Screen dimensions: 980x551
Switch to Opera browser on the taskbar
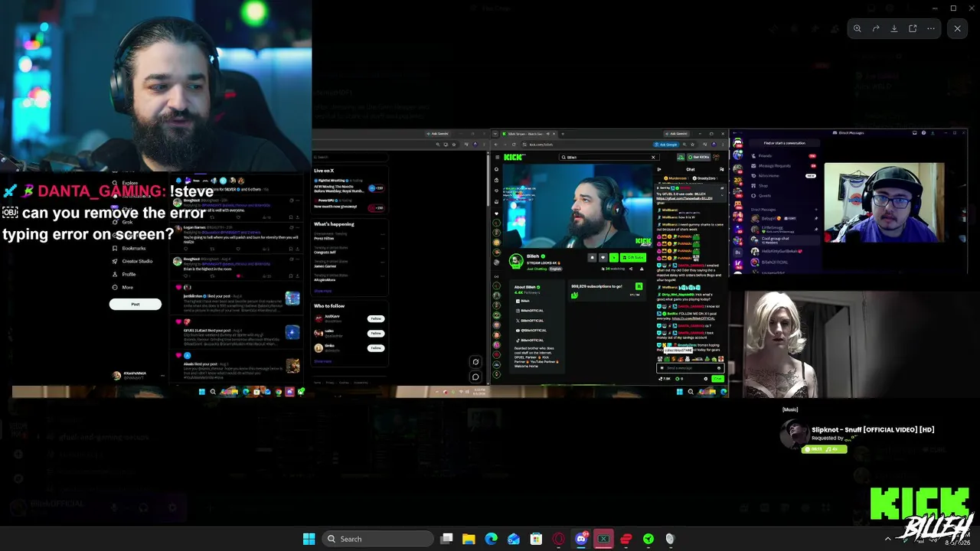tap(559, 539)
